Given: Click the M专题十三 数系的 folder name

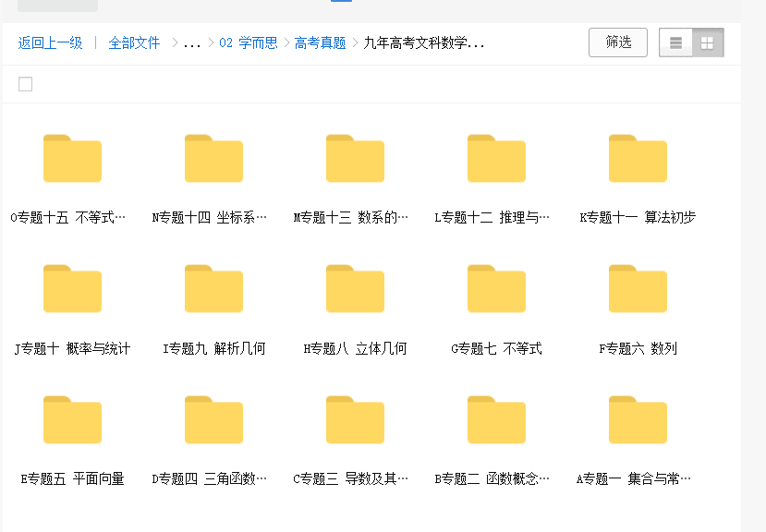Looking at the screenshot, I should 351,217.
